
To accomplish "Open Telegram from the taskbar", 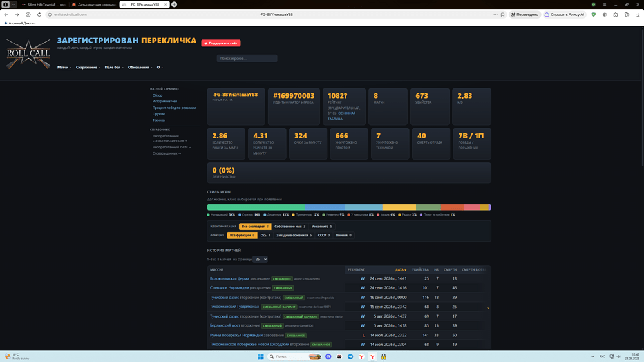I will pyautogui.click(x=350, y=357).
